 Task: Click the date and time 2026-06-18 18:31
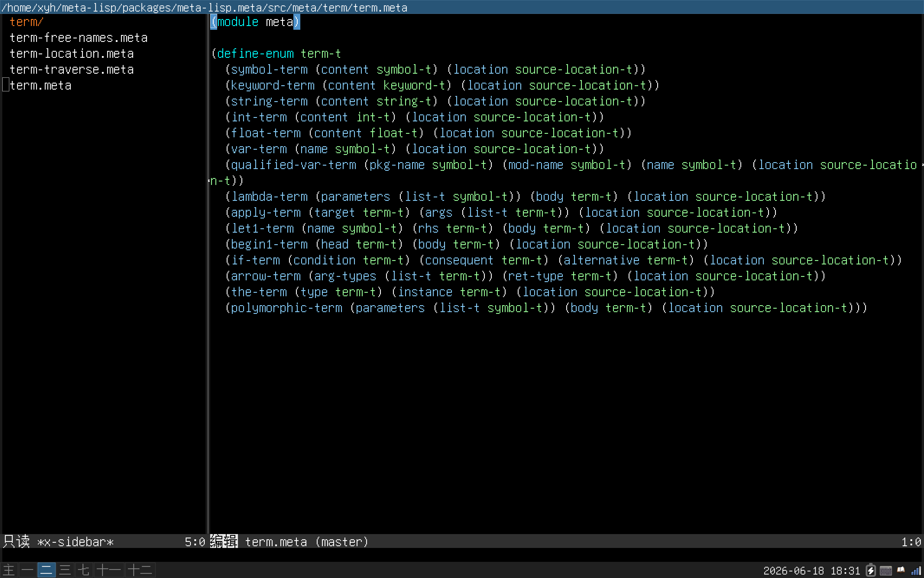click(x=811, y=570)
